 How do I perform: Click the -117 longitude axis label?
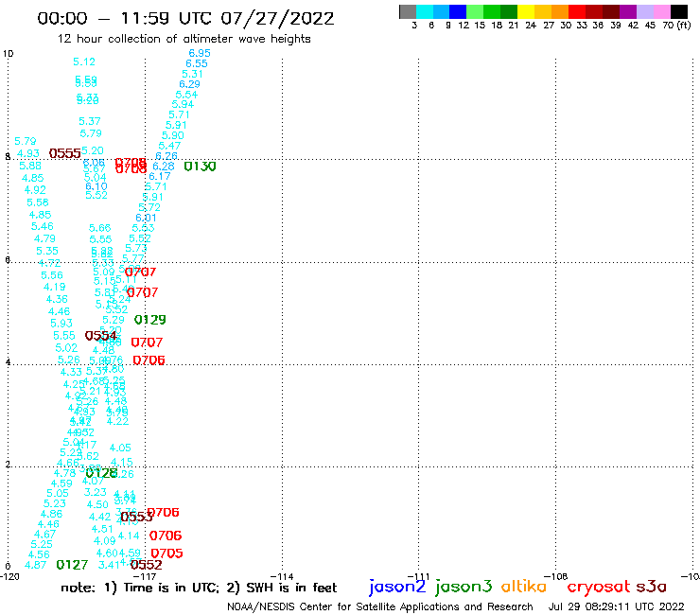[x=145, y=577]
